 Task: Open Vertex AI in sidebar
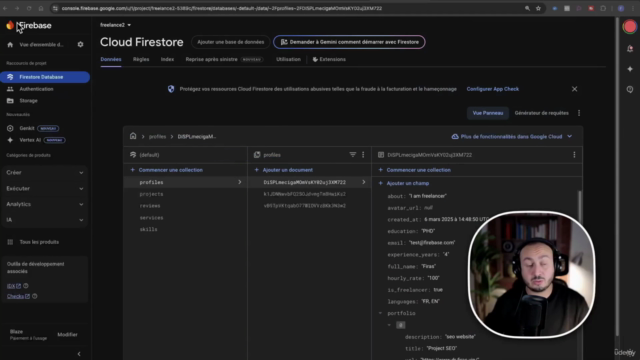[30, 140]
